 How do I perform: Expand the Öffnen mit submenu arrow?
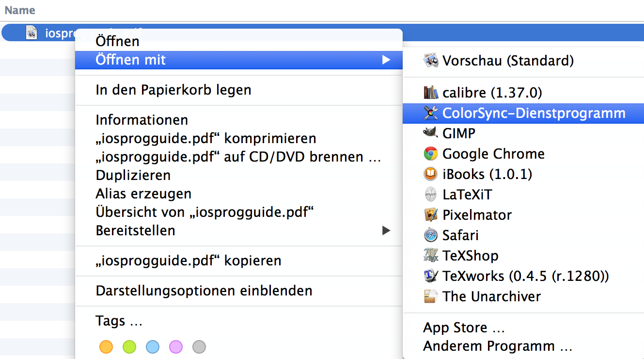coord(386,60)
